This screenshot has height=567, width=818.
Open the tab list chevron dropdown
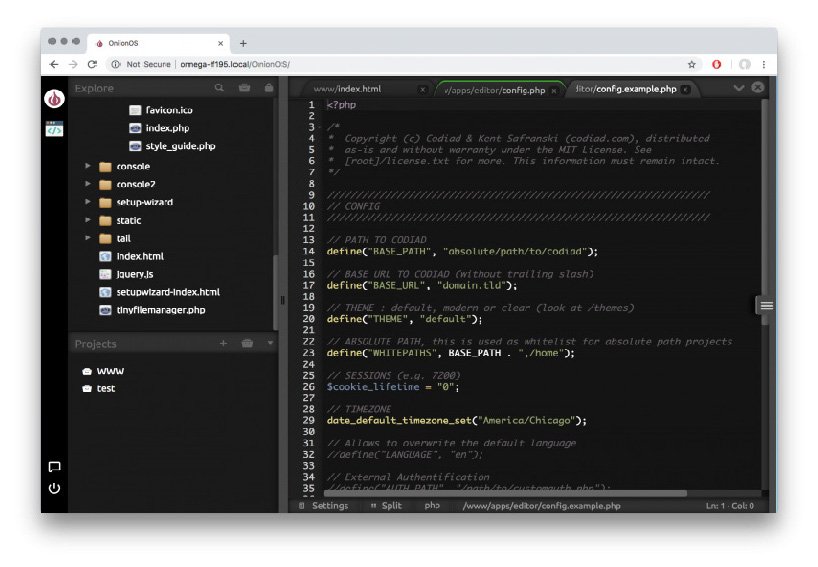pos(739,88)
